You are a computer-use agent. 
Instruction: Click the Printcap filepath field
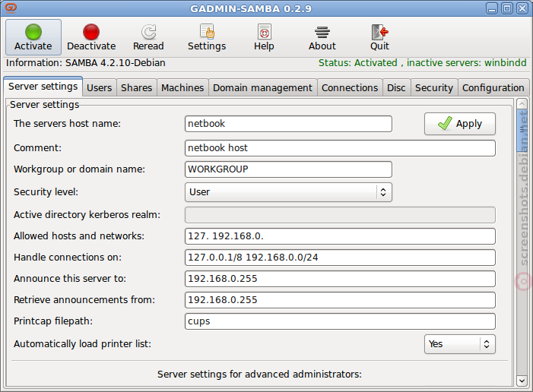(x=340, y=321)
